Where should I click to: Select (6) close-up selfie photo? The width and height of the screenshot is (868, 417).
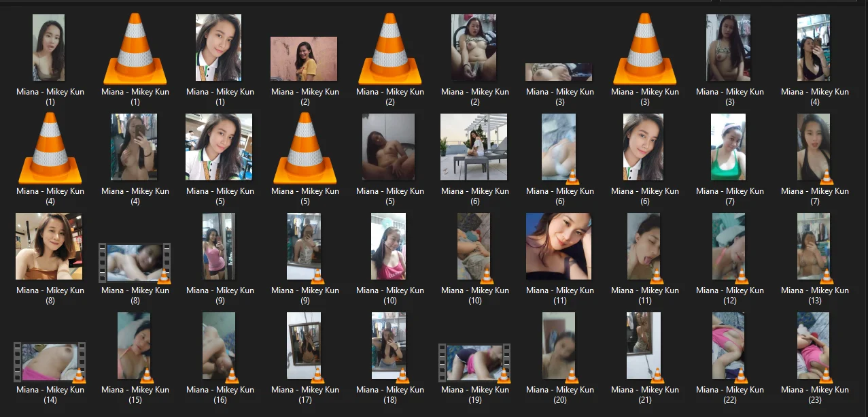pyautogui.click(x=644, y=146)
